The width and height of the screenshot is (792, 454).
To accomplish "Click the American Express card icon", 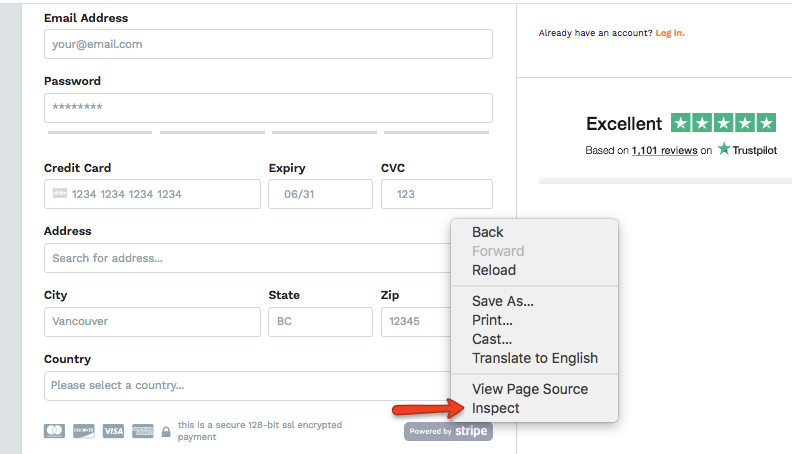I will tap(143, 431).
